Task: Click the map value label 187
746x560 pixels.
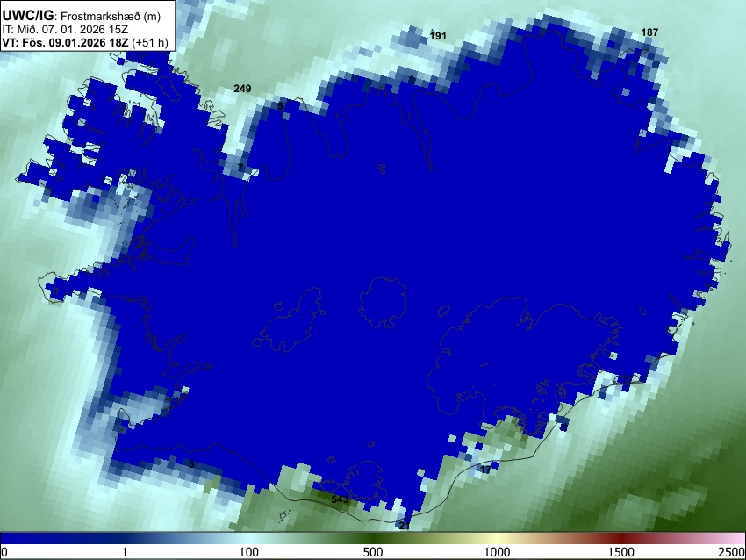Action: coord(649,32)
